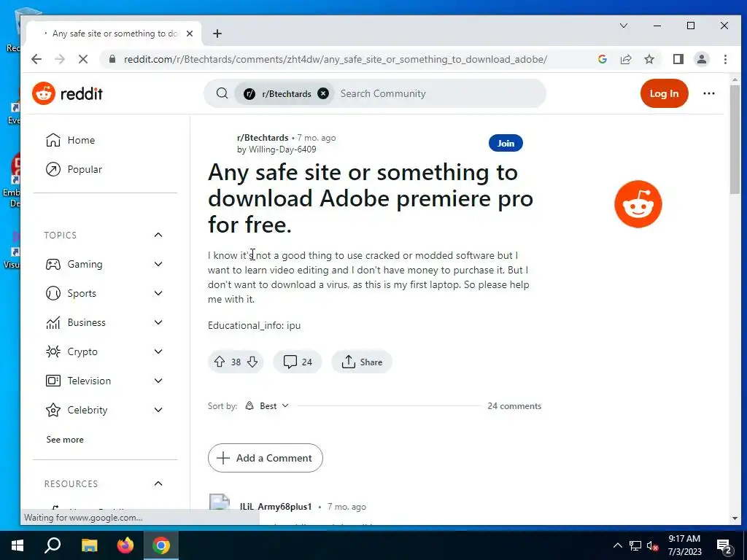Share the post using the Share button
This screenshot has height=560, width=747.
click(x=362, y=362)
